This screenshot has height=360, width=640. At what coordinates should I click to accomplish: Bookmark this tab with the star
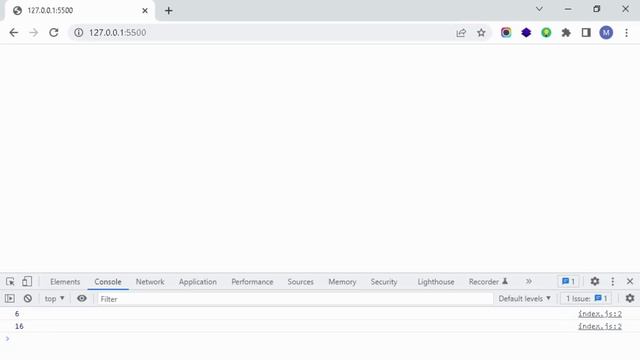481,33
